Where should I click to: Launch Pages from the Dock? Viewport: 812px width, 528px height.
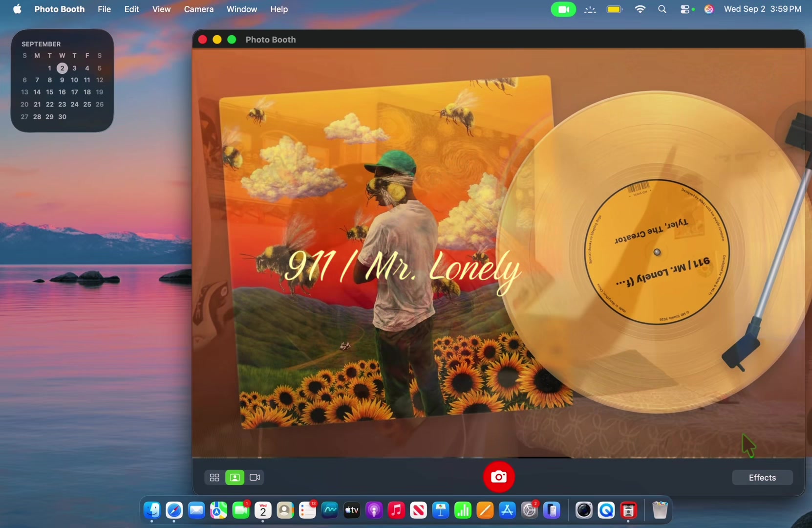485,510
